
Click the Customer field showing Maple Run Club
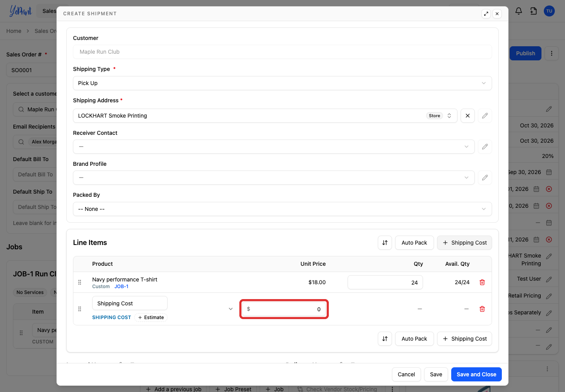pos(282,52)
